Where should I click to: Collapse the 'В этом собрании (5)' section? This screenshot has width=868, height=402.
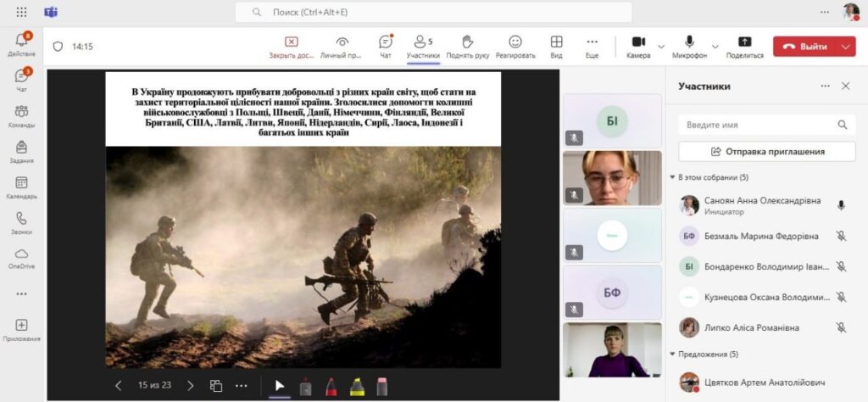[673, 177]
